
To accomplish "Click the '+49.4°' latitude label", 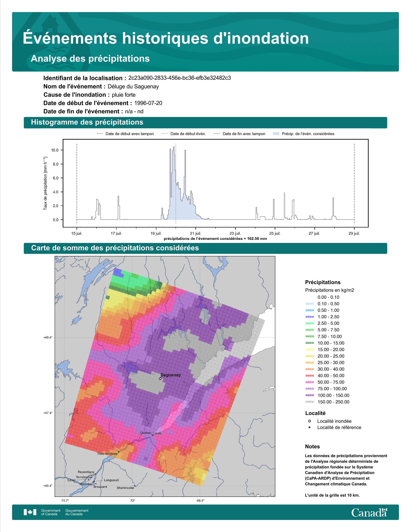I will (48, 338).
